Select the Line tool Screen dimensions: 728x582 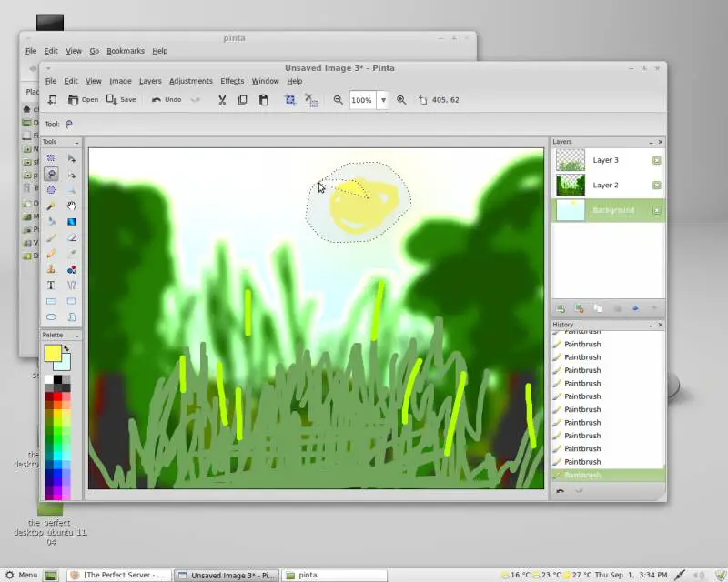72,285
